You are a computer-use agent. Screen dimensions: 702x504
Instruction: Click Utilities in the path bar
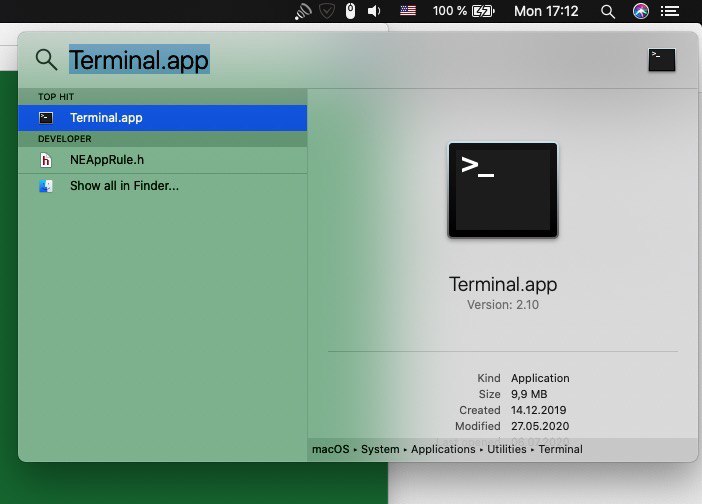[507, 449]
